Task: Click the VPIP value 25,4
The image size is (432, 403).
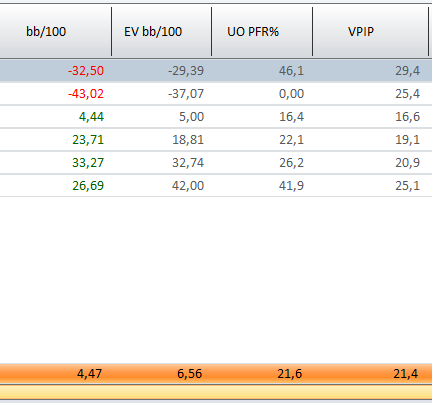Action: click(407, 94)
